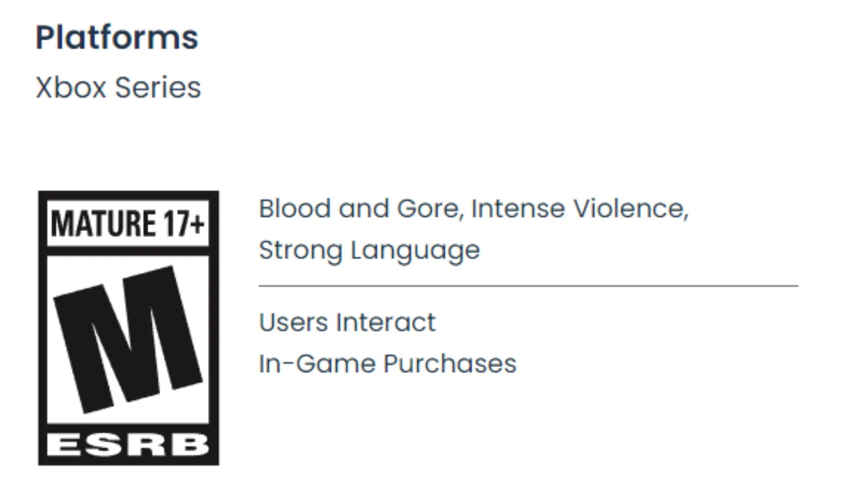Image resolution: width=843 pixels, height=504 pixels.
Task: Click the Blood and Gore descriptor
Action: pyautogui.click(x=360, y=208)
